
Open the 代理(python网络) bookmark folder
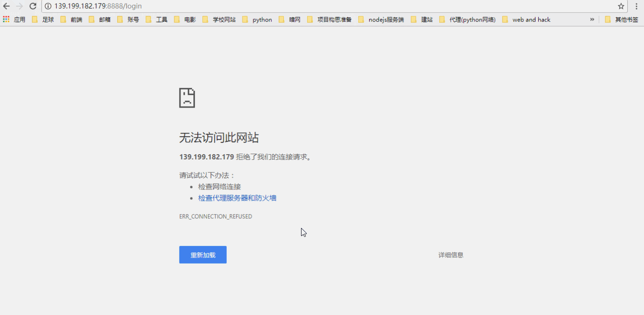pyautogui.click(x=467, y=20)
